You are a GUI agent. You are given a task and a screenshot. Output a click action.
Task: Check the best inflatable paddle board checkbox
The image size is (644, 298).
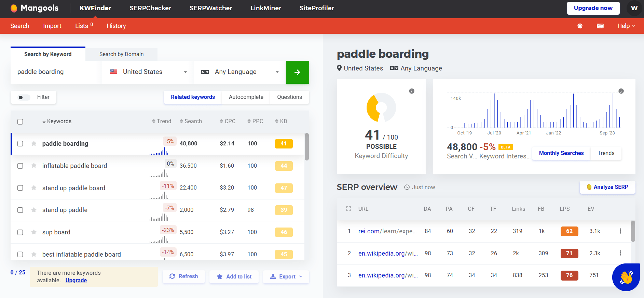(20, 254)
